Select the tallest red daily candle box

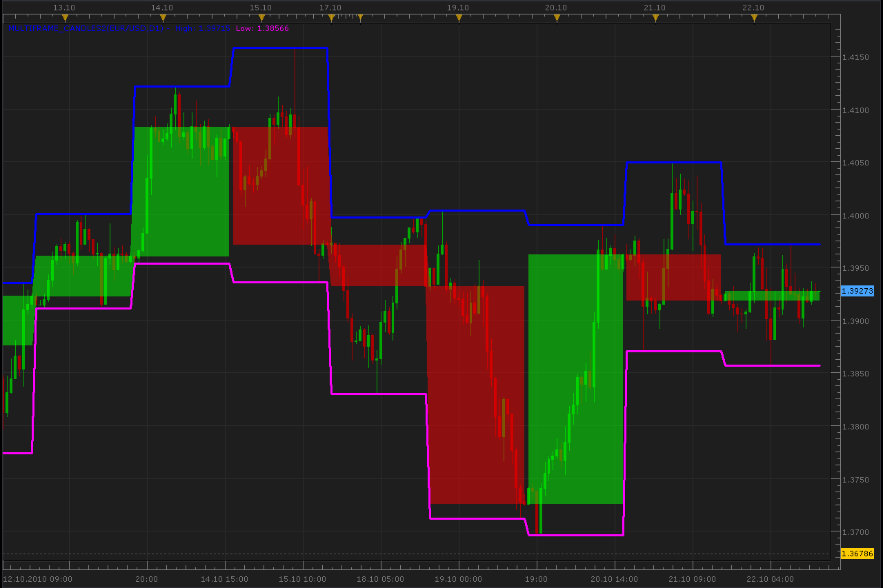click(476, 395)
